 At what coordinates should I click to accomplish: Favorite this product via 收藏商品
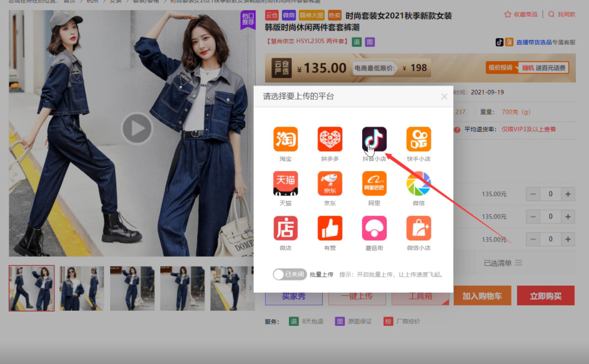[521, 14]
